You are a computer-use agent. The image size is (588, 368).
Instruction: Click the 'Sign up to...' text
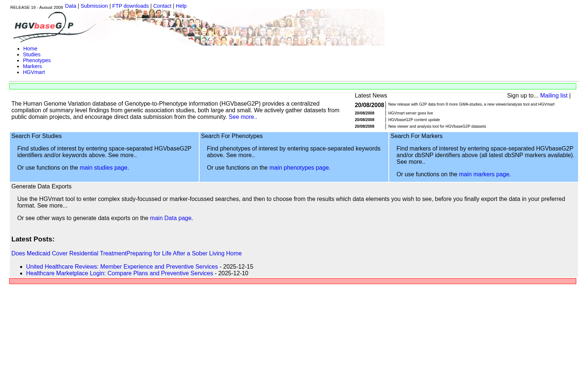[x=523, y=96]
